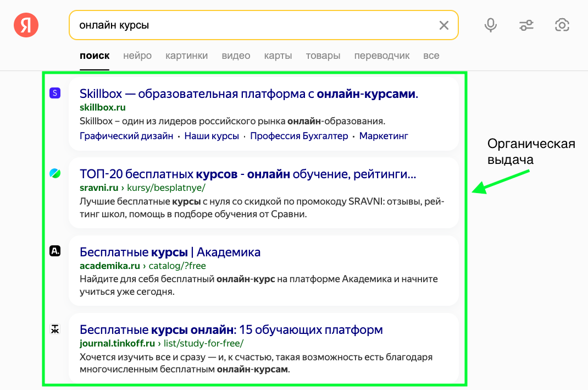Open the 'все' services tab
This screenshot has height=390, width=588.
point(431,56)
